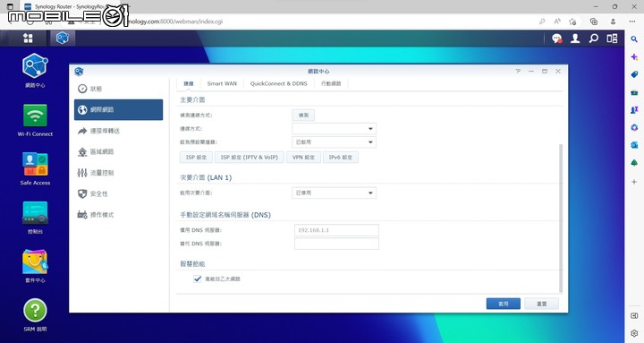Open browser collections icon
The height and width of the screenshot is (343, 644).
click(594, 21)
